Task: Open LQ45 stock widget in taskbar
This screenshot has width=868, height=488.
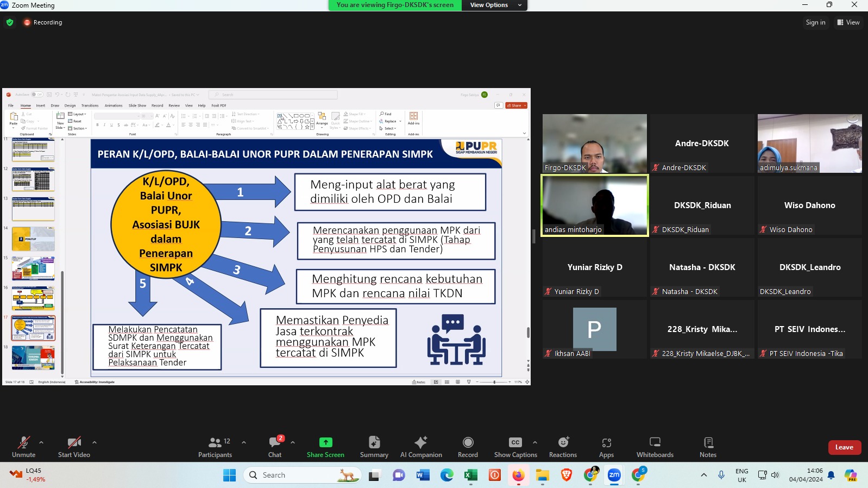Action: click(27, 475)
